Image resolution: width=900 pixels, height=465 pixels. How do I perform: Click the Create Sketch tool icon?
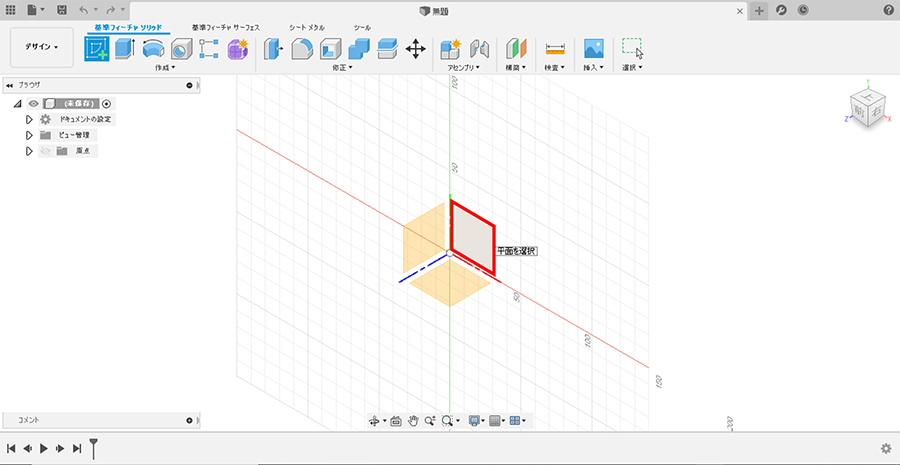(x=97, y=49)
